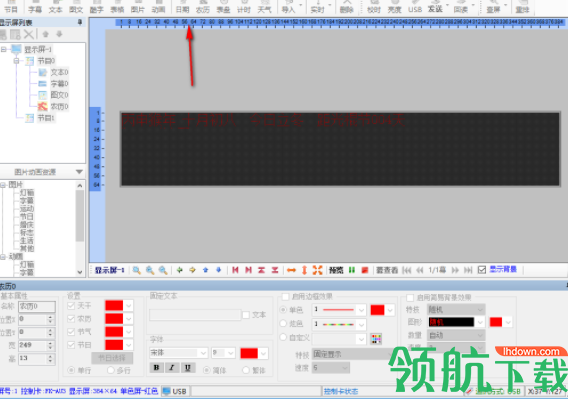Toggle the 节气 checkbox
The width and height of the screenshot is (568, 399).
pyautogui.click(x=71, y=332)
